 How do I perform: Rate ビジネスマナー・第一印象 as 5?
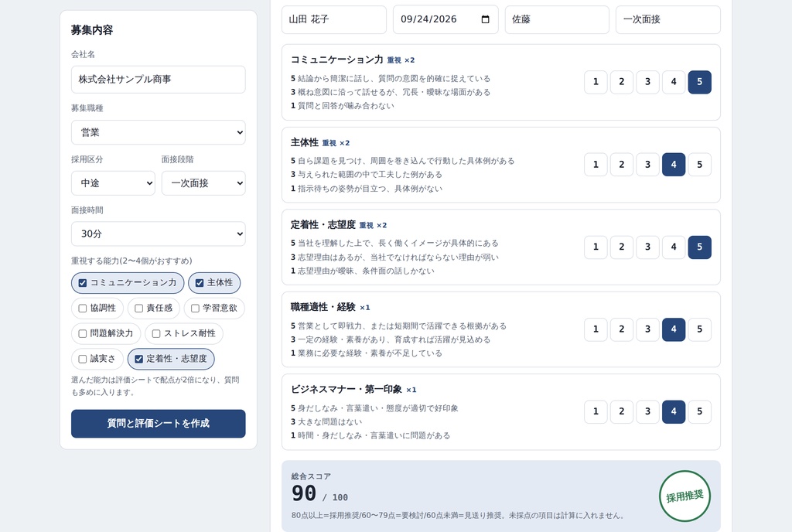[699, 411]
